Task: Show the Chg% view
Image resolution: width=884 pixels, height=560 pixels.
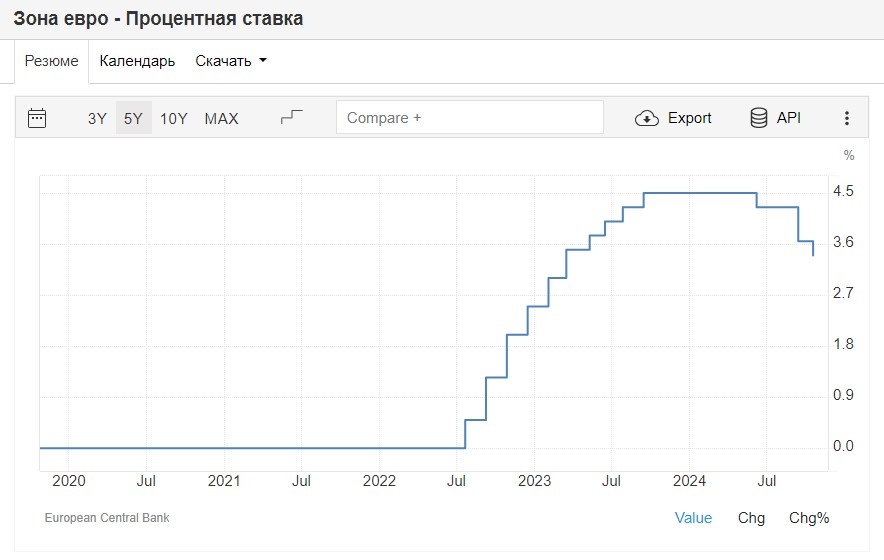Action: point(808,518)
